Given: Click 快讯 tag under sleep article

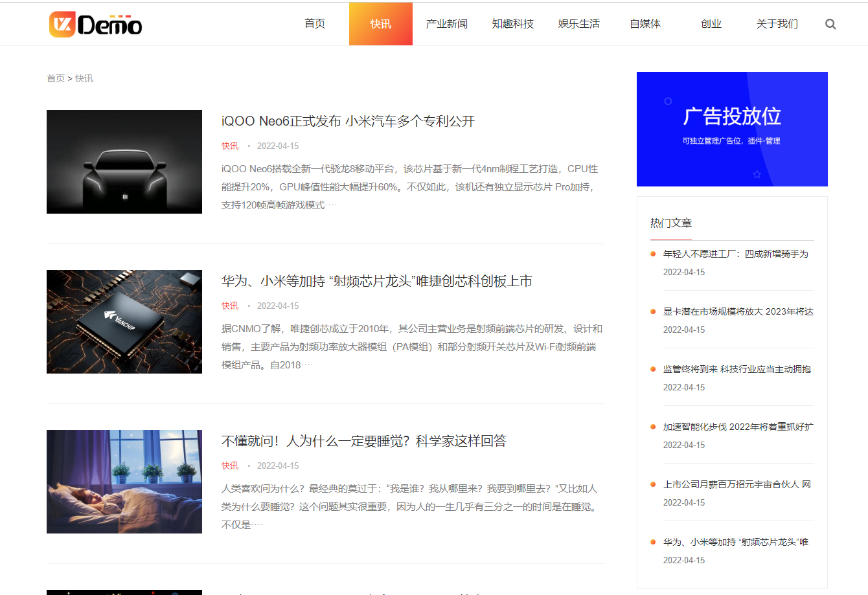Looking at the screenshot, I should point(230,466).
